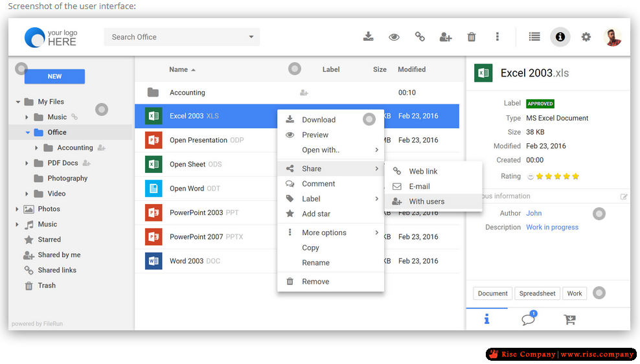The image size is (640, 364).
Task: Click the web link chain icon in toolbar
Action: pyautogui.click(x=420, y=37)
